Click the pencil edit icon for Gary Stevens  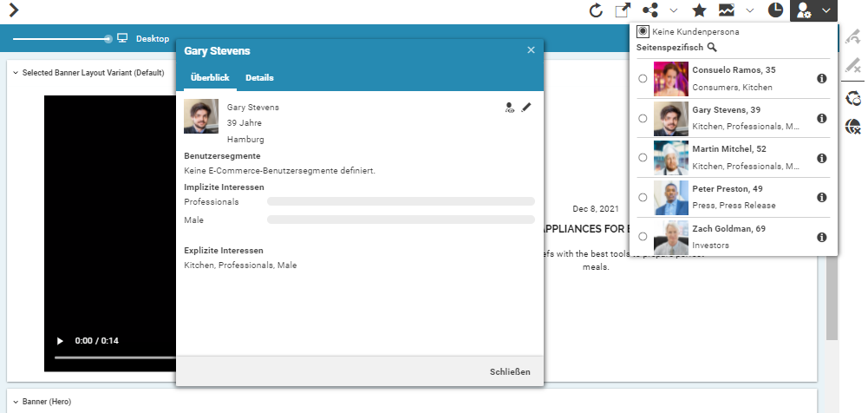click(x=526, y=108)
